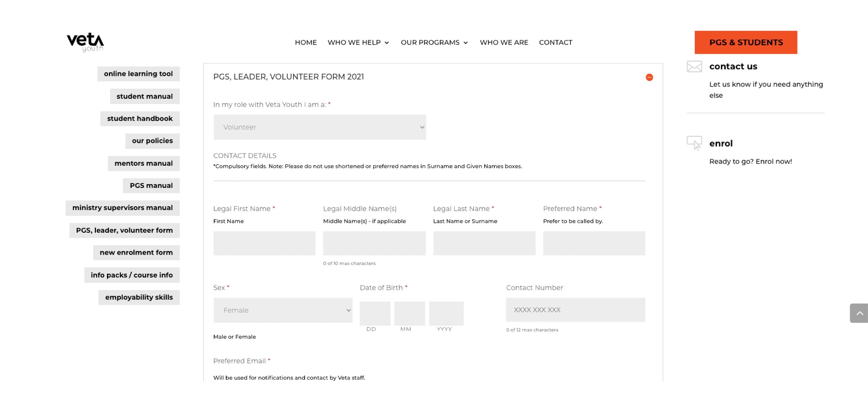The height and width of the screenshot is (407, 868).
Task: Click the envelope contact us icon
Action: point(694,67)
